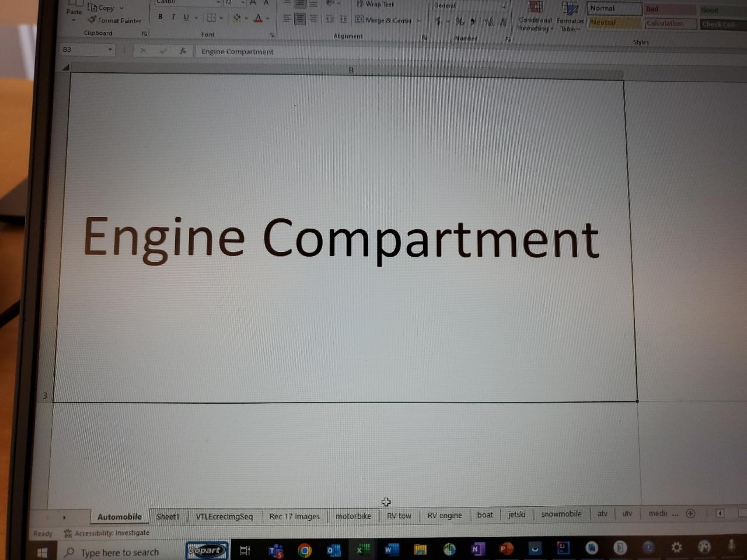Open the Font Color dropdown arrow
The width and height of the screenshot is (747, 560).
(268, 18)
